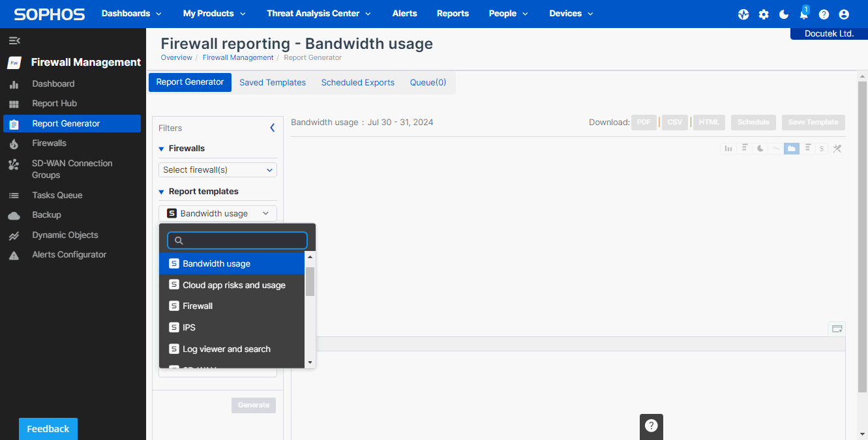Click the Schedule button

(753, 122)
